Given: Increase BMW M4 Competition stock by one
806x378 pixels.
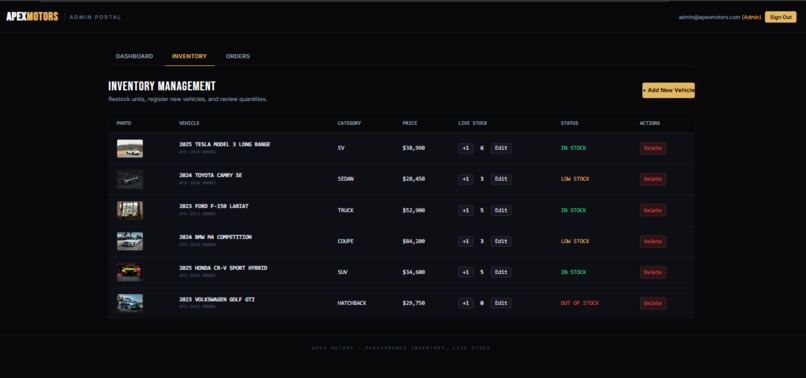Looking at the screenshot, I should click(465, 241).
